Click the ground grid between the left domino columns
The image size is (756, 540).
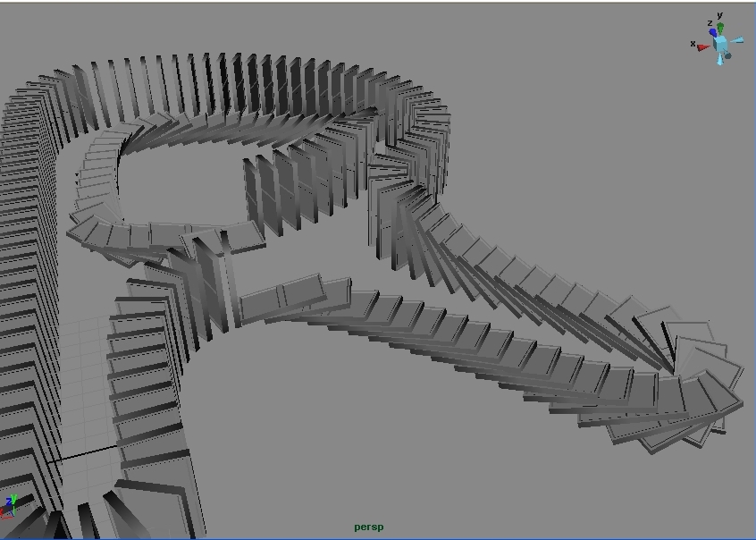point(85,375)
